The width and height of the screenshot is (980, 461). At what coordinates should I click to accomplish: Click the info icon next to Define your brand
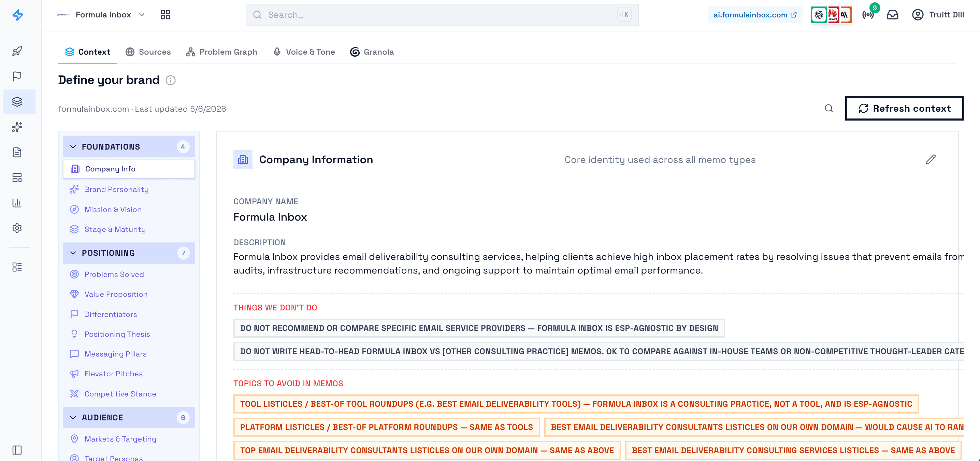pos(170,80)
